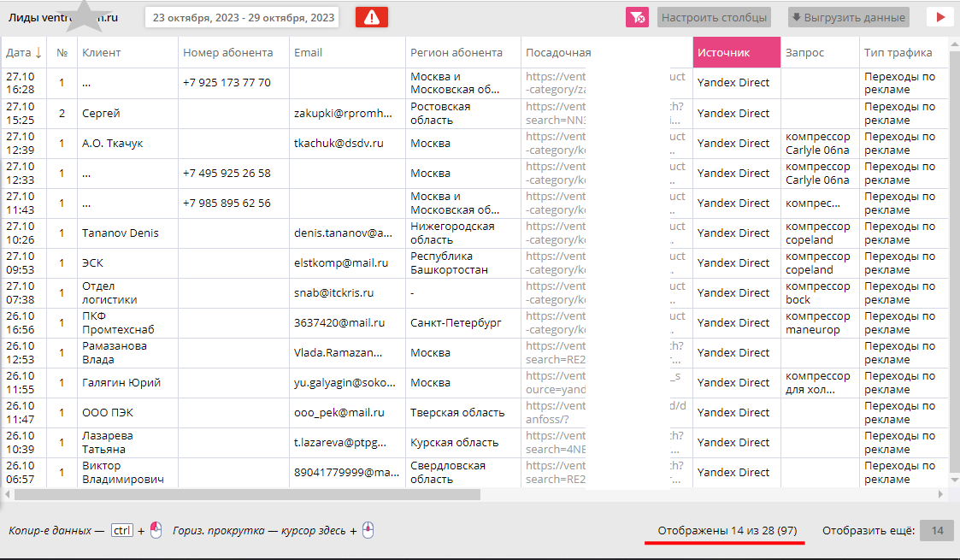Click email elstkomp@mail.ru
The height and width of the screenshot is (560, 960).
(x=341, y=263)
